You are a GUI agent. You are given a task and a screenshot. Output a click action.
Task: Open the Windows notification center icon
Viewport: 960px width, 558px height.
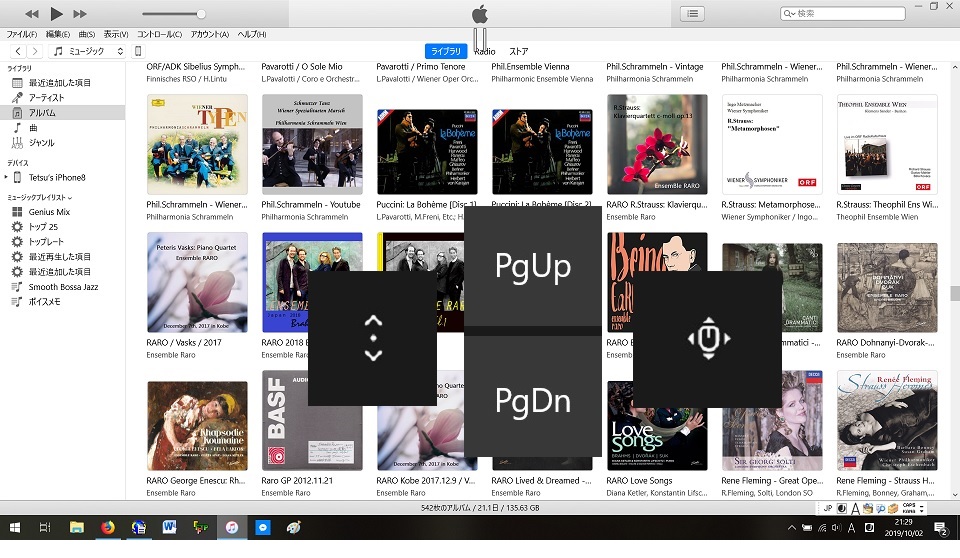pos(941,527)
